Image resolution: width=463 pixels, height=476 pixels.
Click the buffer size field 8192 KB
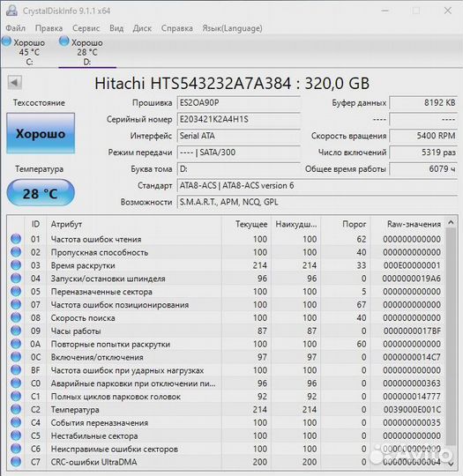(423, 102)
